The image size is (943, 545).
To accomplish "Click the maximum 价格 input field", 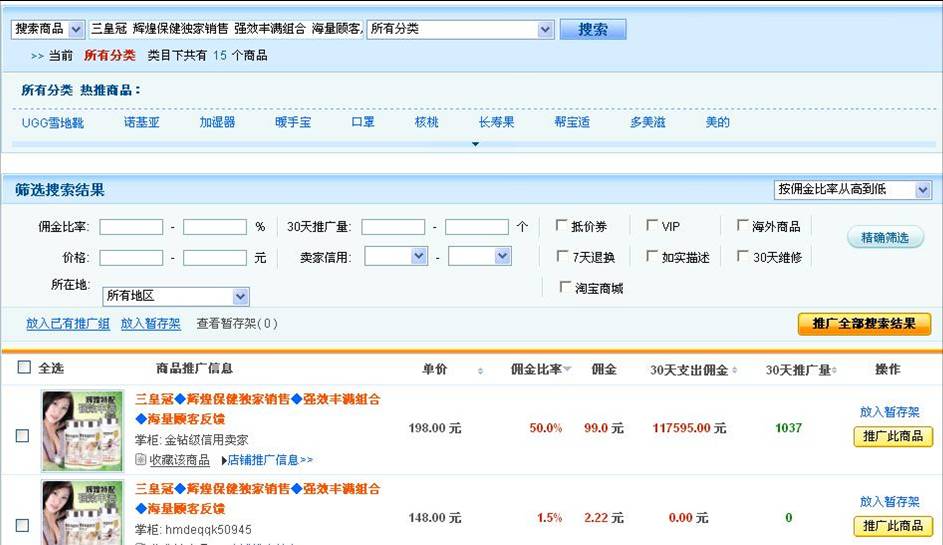I will [215, 258].
